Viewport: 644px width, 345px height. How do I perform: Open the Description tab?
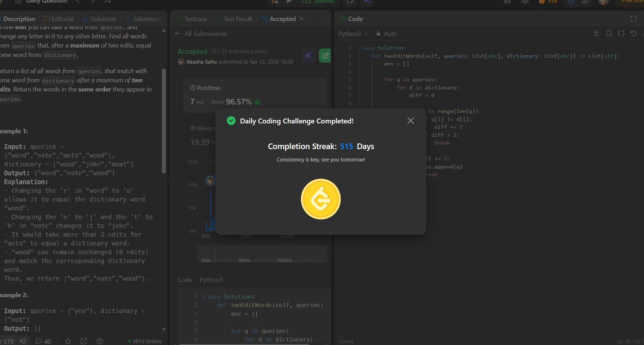click(x=19, y=19)
